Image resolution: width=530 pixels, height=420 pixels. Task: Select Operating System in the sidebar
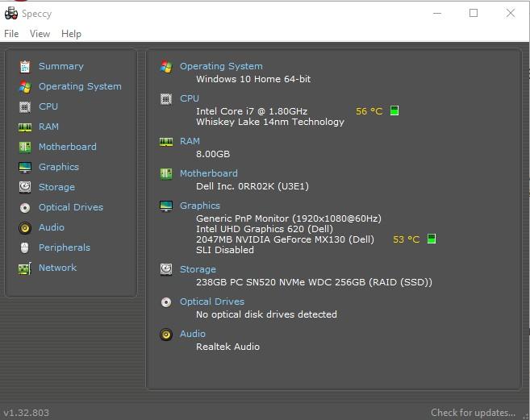(80, 86)
